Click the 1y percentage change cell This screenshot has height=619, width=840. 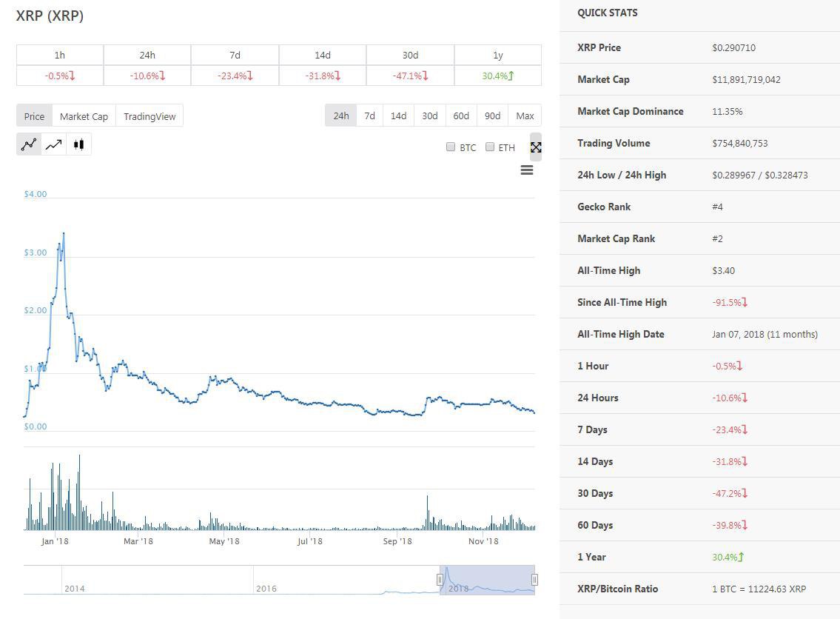(x=497, y=76)
